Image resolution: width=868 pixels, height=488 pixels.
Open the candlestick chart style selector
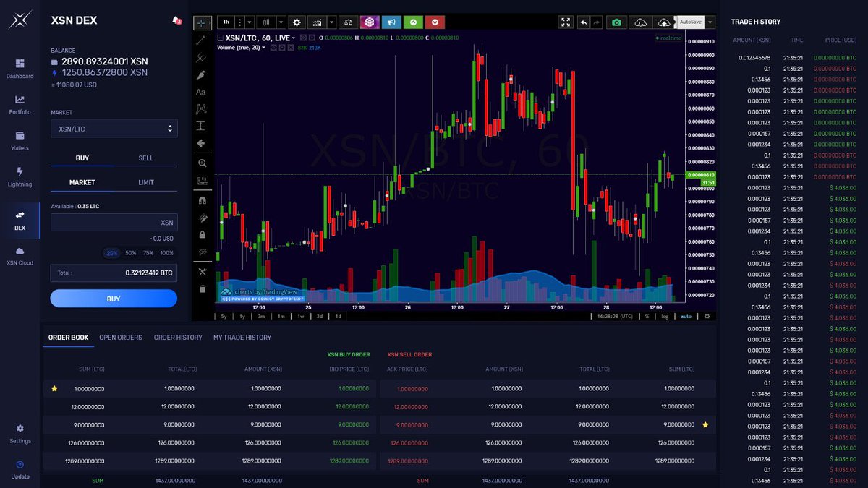(265, 22)
